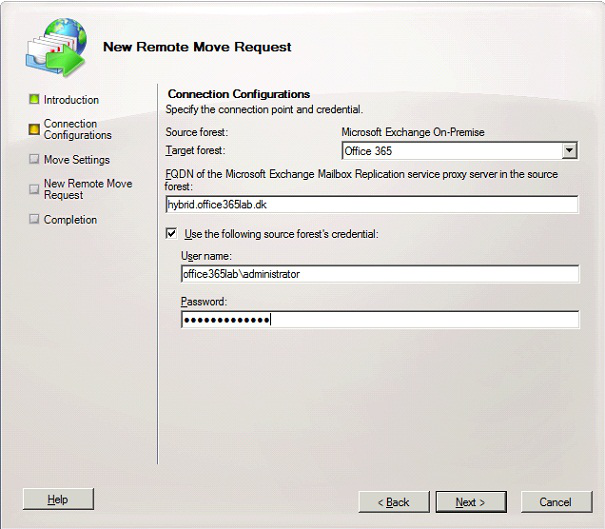Click the 'Connection Configurations' page heading

point(239,94)
